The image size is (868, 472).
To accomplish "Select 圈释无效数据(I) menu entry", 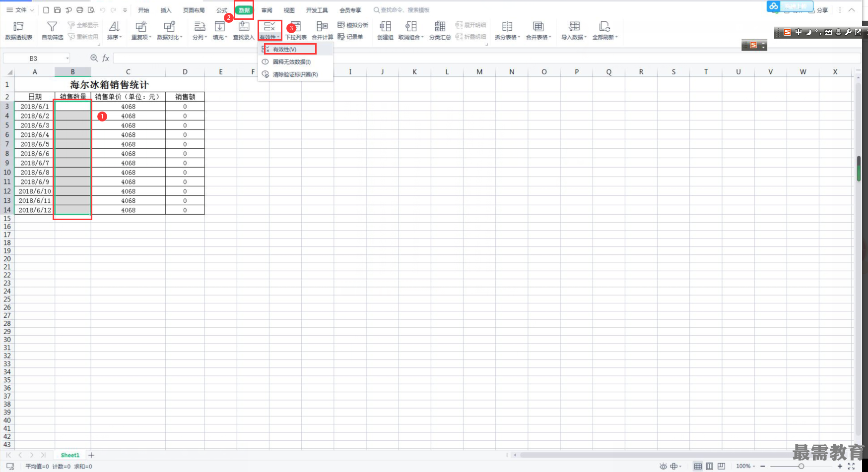I will 295,61.
